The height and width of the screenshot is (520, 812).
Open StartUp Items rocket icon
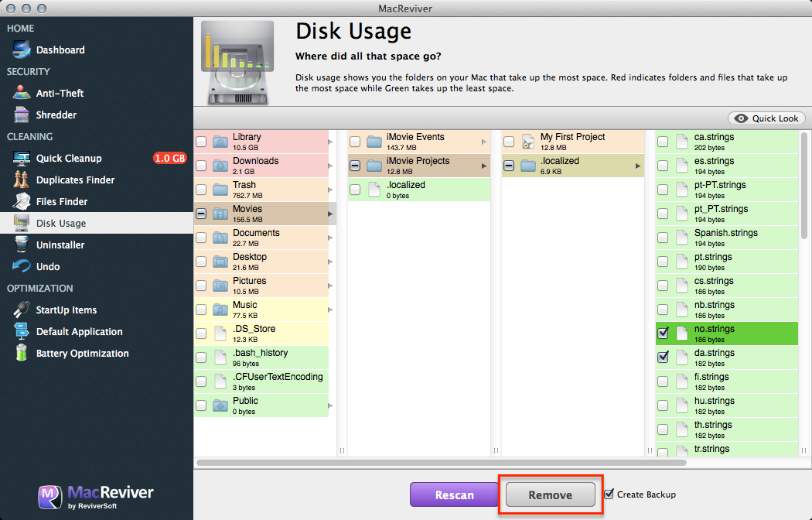[22, 310]
